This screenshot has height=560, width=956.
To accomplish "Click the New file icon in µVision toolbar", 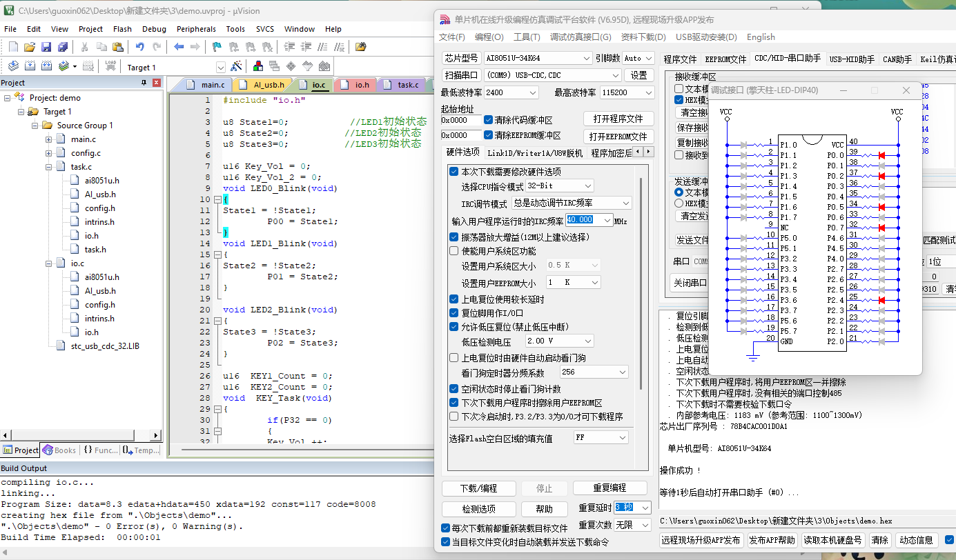I will [x=13, y=47].
